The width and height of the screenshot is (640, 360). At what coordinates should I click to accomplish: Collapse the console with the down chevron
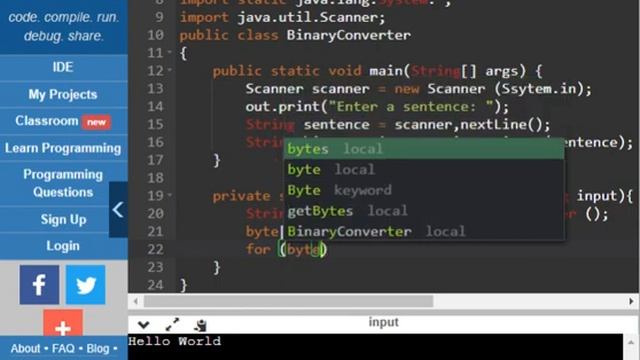143,325
